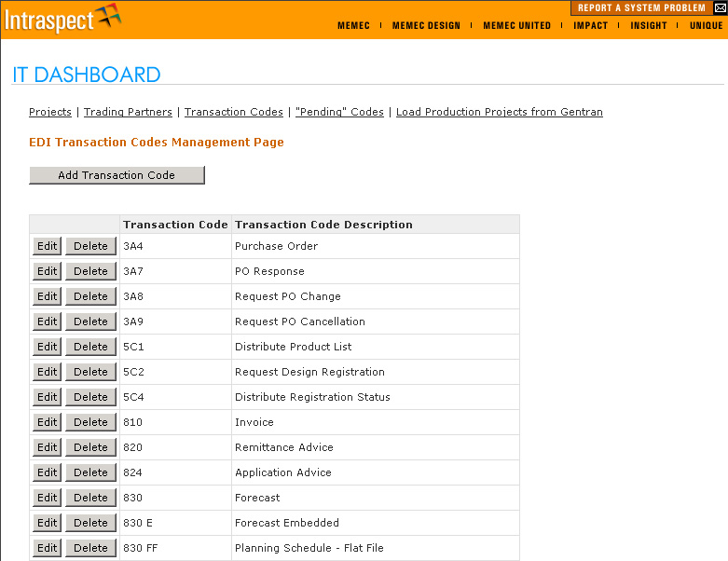Open UNIQUE navigation item
The height and width of the screenshot is (561, 728).
pyautogui.click(x=706, y=25)
